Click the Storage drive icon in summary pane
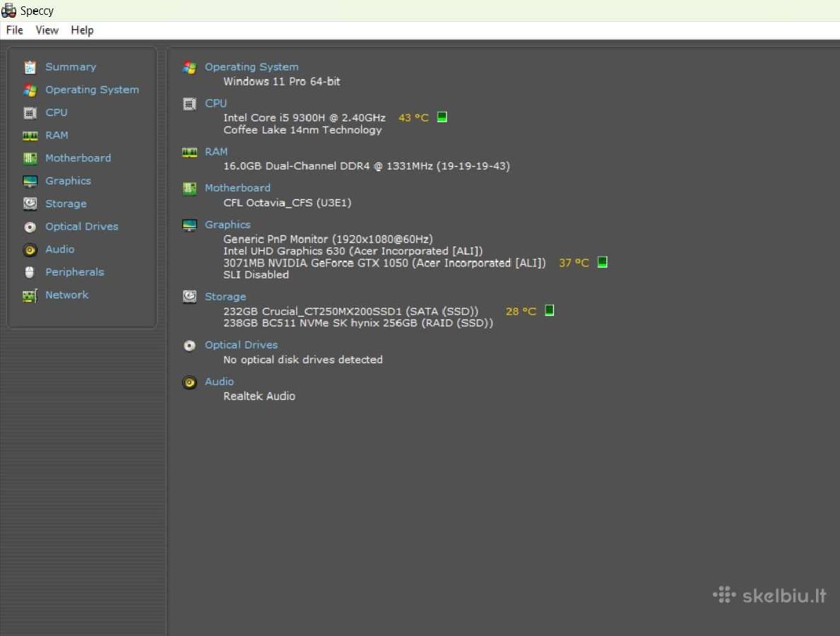This screenshot has width=840, height=636. 189,297
